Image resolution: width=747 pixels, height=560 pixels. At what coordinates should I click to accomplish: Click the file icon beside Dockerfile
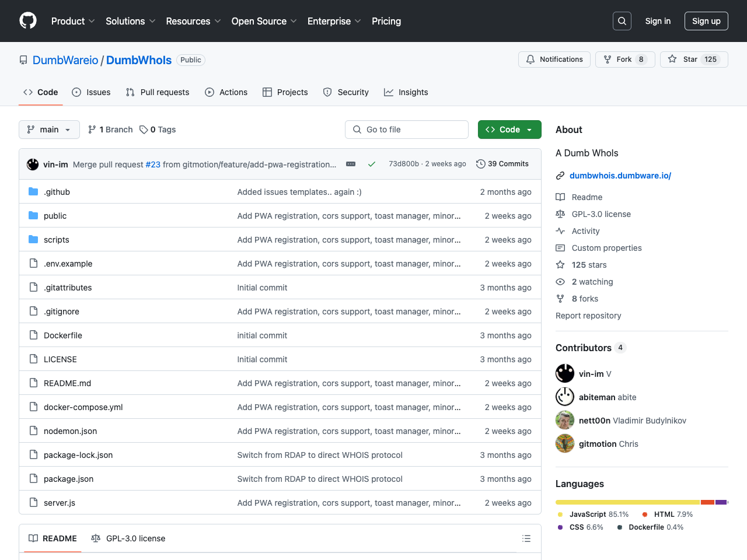(33, 335)
